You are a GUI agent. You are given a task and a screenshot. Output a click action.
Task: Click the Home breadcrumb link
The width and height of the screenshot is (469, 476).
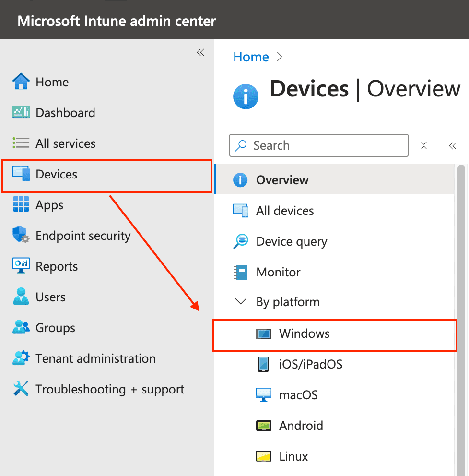(251, 57)
